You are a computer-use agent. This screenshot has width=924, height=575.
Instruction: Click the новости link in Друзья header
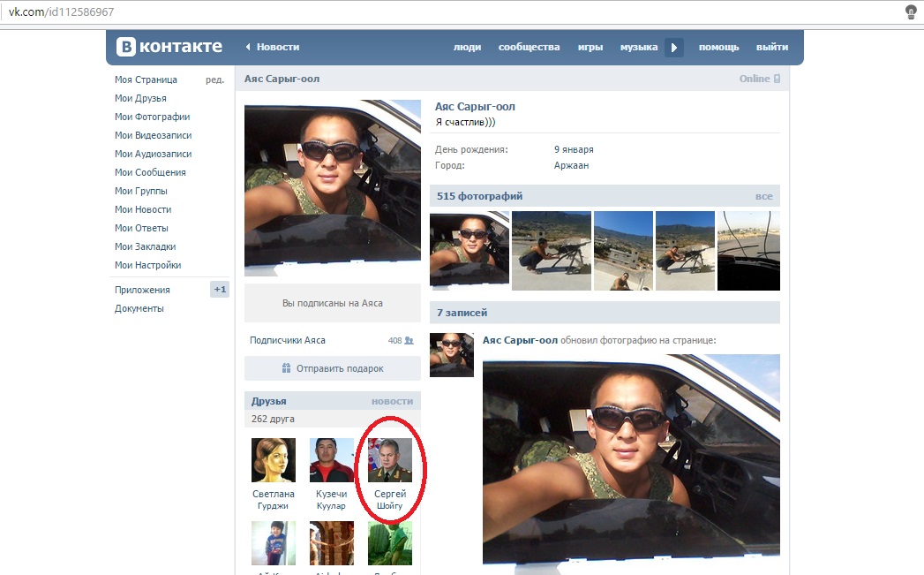tap(393, 401)
